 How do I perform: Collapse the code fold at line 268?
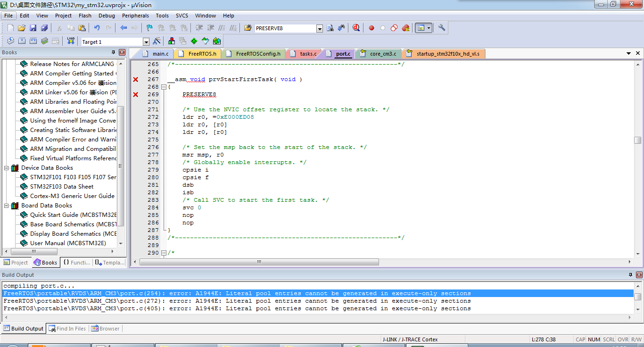[x=164, y=87]
